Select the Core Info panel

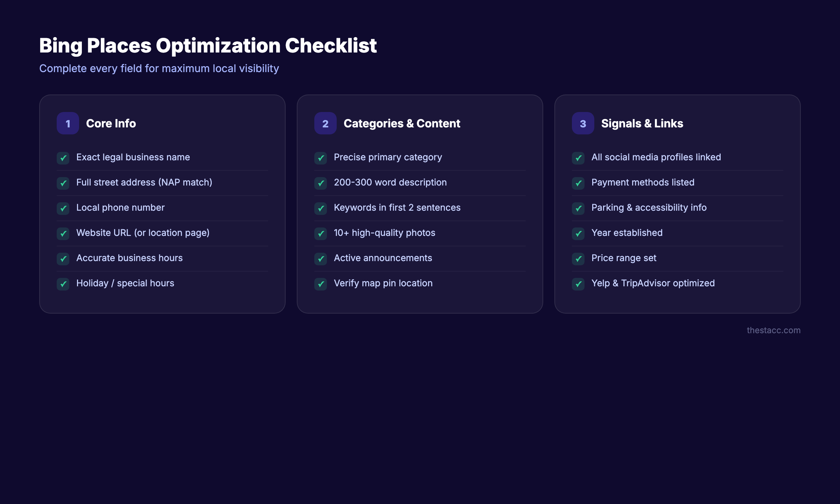[x=162, y=203]
